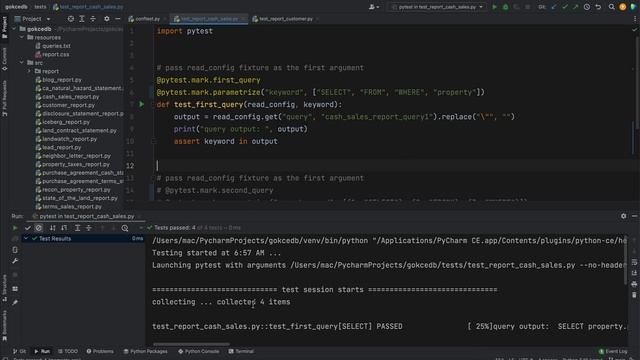Image resolution: width=640 pixels, height=360 pixels.
Task: Open the Project view dropdown
Action: coord(32,19)
